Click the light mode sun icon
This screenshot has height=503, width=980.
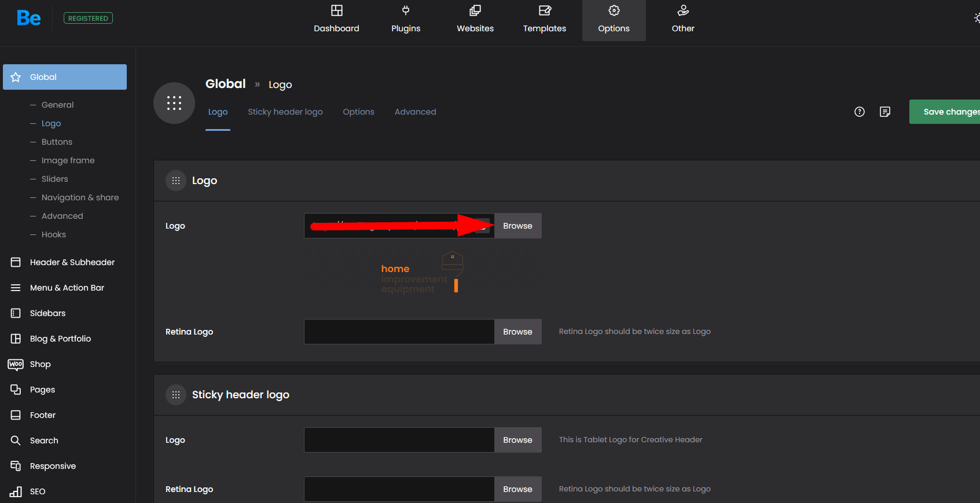977,18
